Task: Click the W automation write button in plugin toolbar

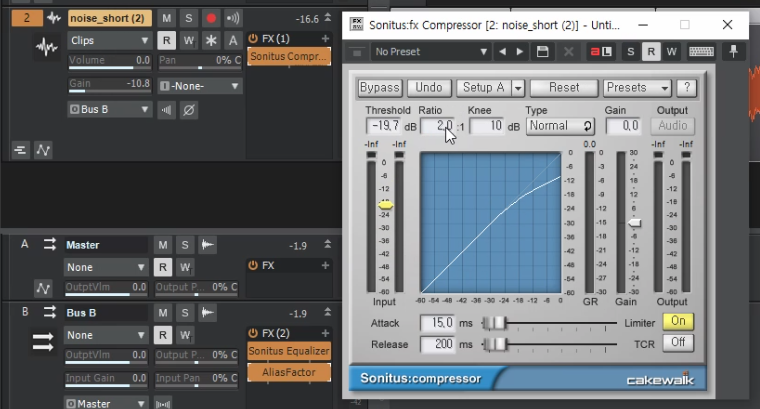Action: click(671, 52)
